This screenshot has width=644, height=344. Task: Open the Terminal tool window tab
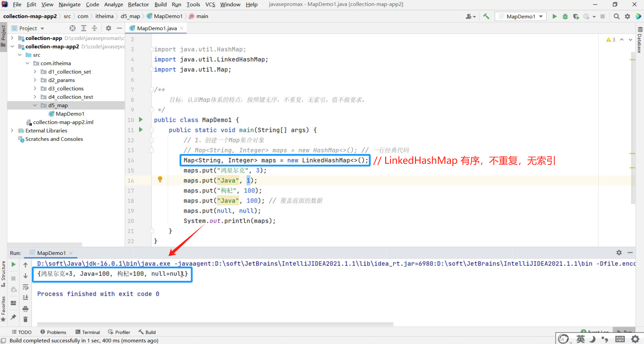coord(88,332)
